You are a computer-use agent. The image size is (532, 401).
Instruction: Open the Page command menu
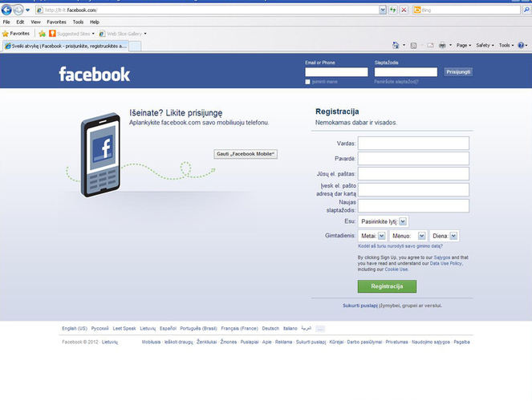pyautogui.click(x=464, y=45)
